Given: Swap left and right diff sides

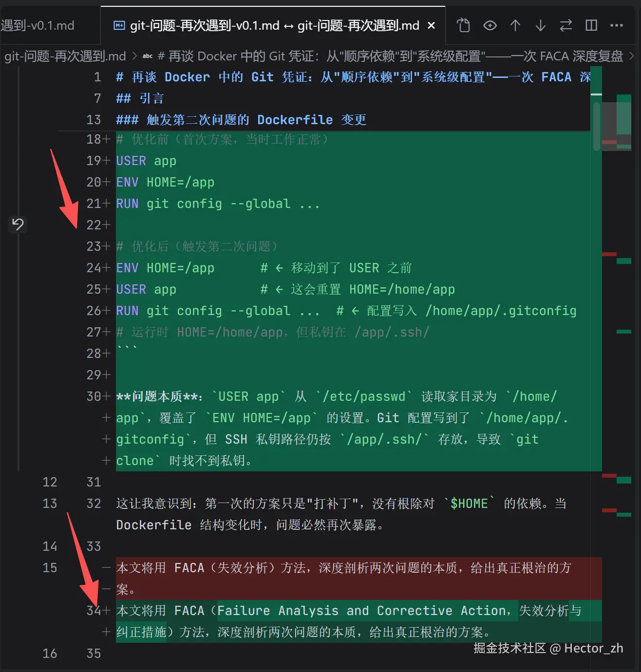Looking at the screenshot, I should tap(566, 25).
